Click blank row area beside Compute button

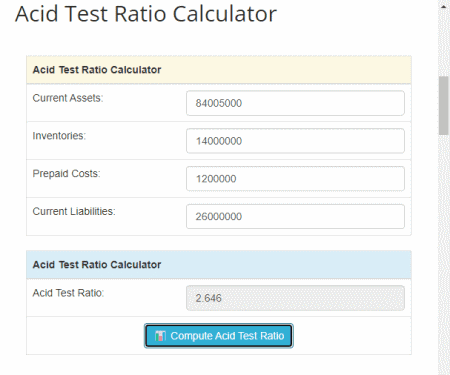(352, 336)
